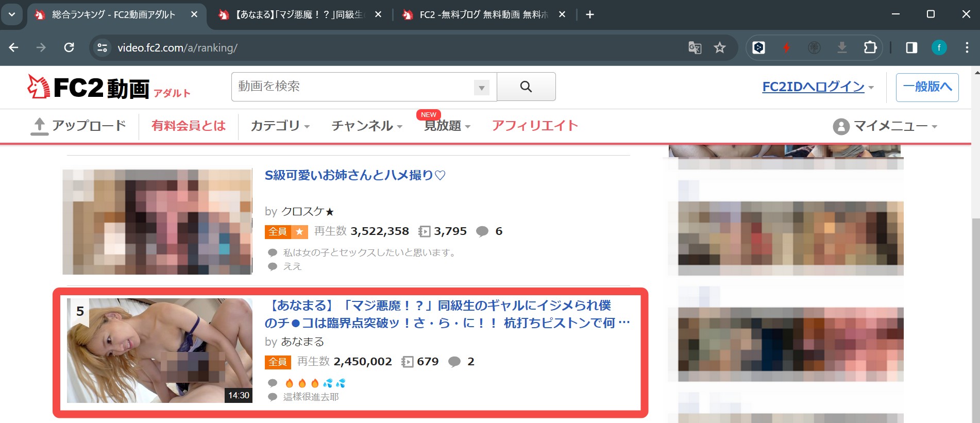Click the gray circular extension icon

pyautogui.click(x=814, y=48)
